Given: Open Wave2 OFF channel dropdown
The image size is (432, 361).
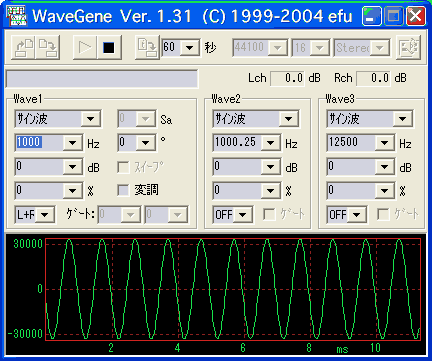Looking at the screenshot, I should tap(243, 215).
